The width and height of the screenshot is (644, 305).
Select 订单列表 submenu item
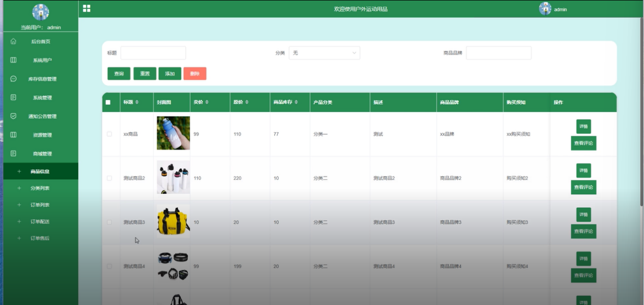(41, 205)
